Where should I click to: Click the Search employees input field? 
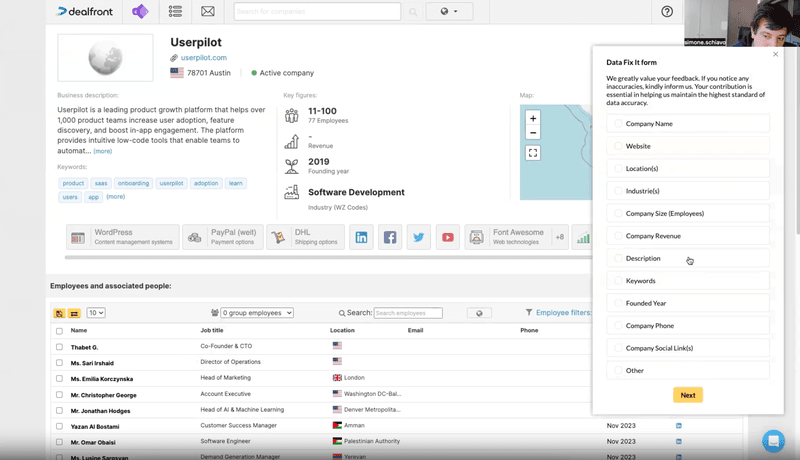(407, 313)
